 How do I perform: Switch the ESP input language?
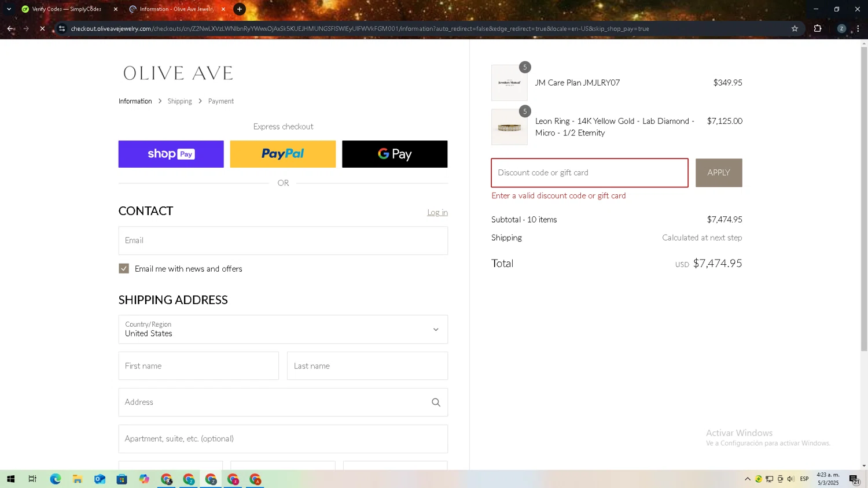804,479
